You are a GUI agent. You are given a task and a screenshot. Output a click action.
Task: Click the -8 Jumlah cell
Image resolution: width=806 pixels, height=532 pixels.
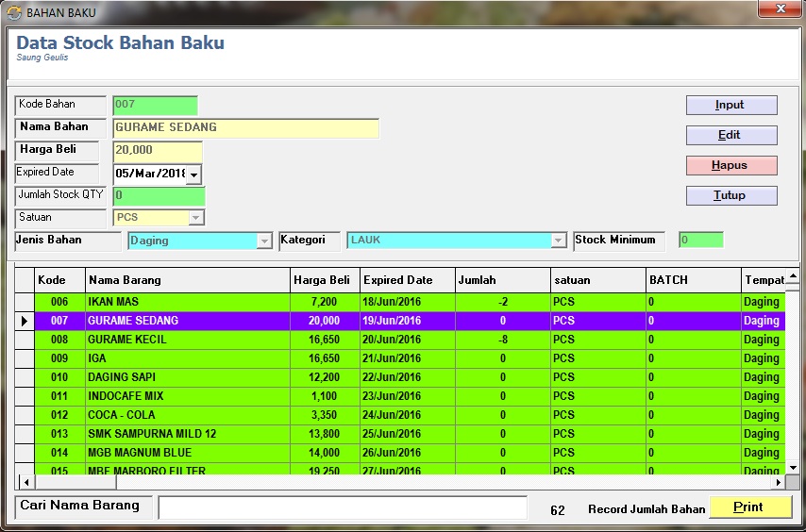click(x=503, y=340)
